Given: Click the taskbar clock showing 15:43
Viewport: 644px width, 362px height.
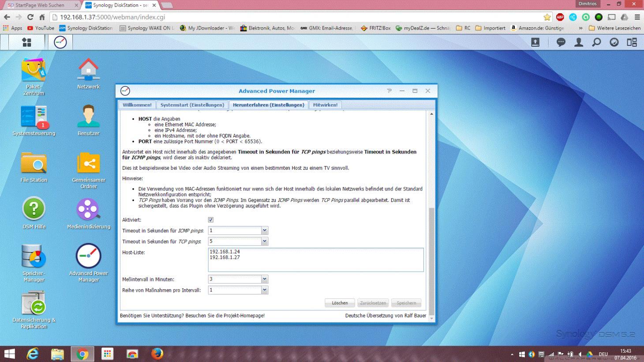Looking at the screenshot, I should pyautogui.click(x=625, y=355).
